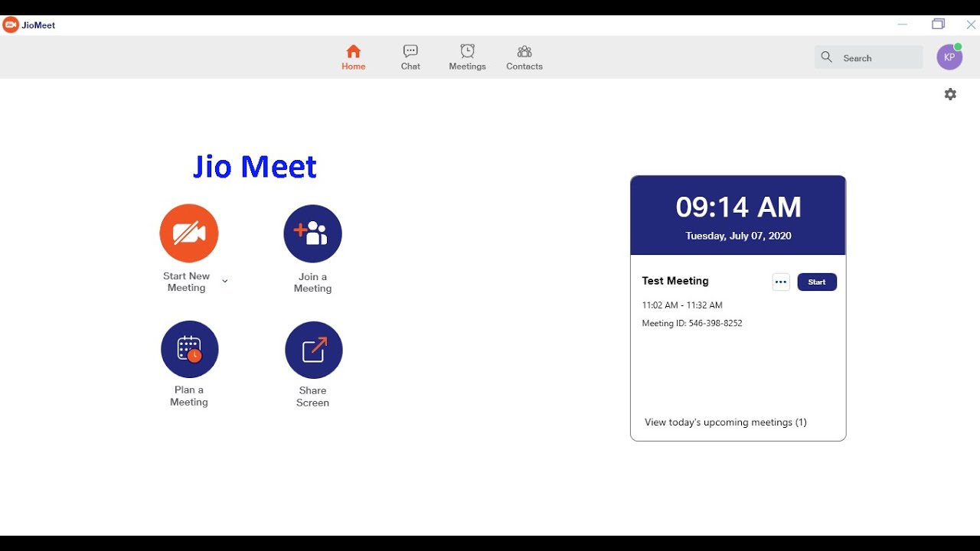
Task: Switch to the Home tab
Action: [x=354, y=57]
